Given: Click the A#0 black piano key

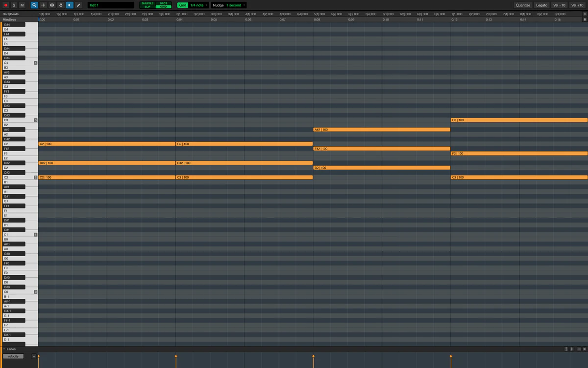Looking at the screenshot, I should (x=14, y=244).
